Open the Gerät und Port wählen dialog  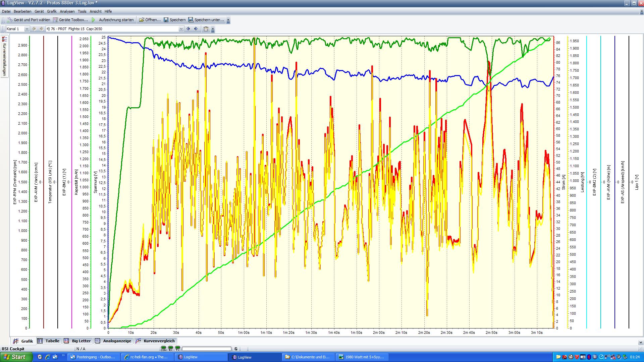pyautogui.click(x=29, y=20)
